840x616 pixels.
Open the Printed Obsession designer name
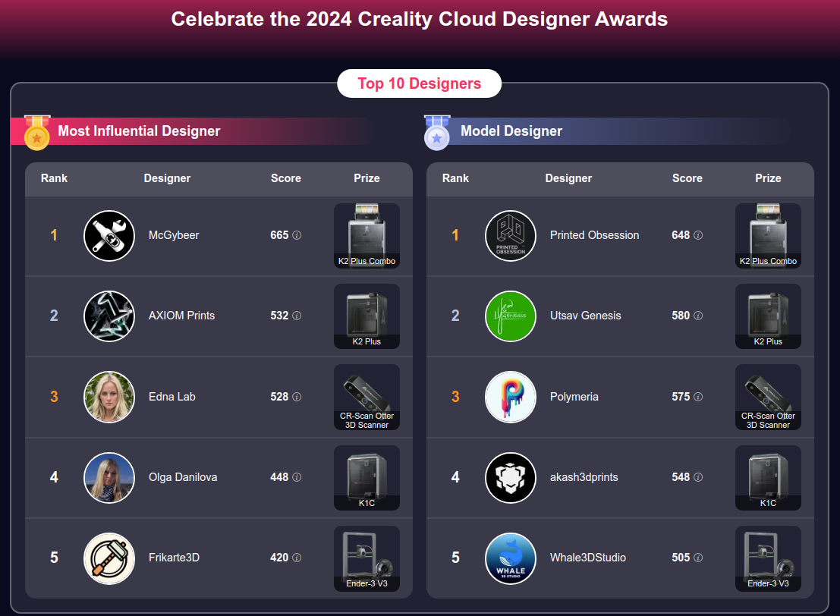[595, 235]
